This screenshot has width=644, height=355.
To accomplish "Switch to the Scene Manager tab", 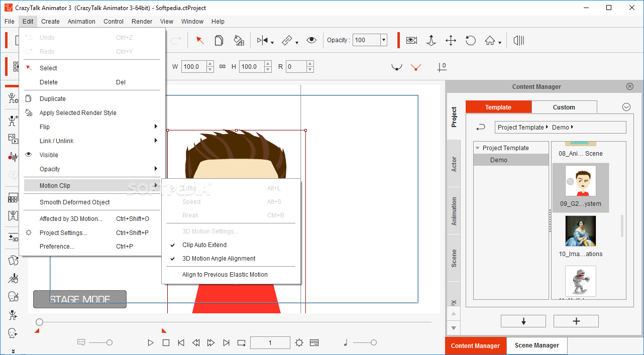I will point(537,345).
